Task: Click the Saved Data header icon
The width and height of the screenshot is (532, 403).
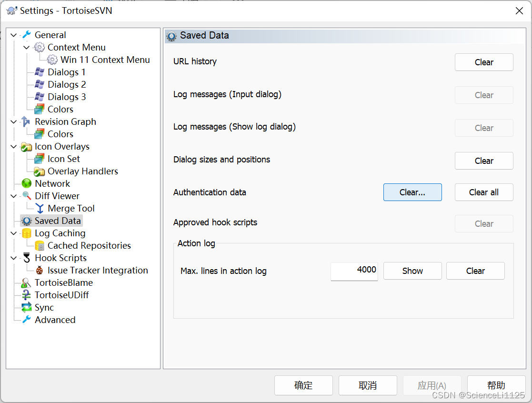Action: [171, 36]
